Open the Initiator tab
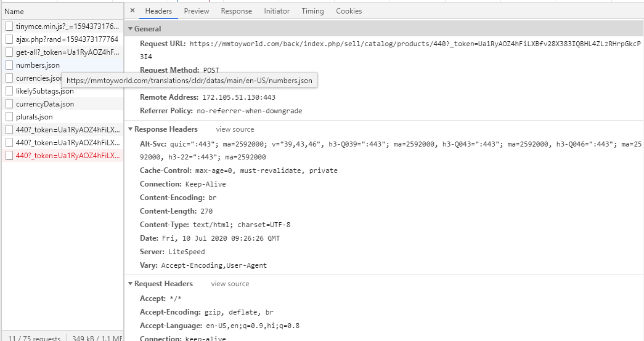644x341 pixels. coord(277,11)
